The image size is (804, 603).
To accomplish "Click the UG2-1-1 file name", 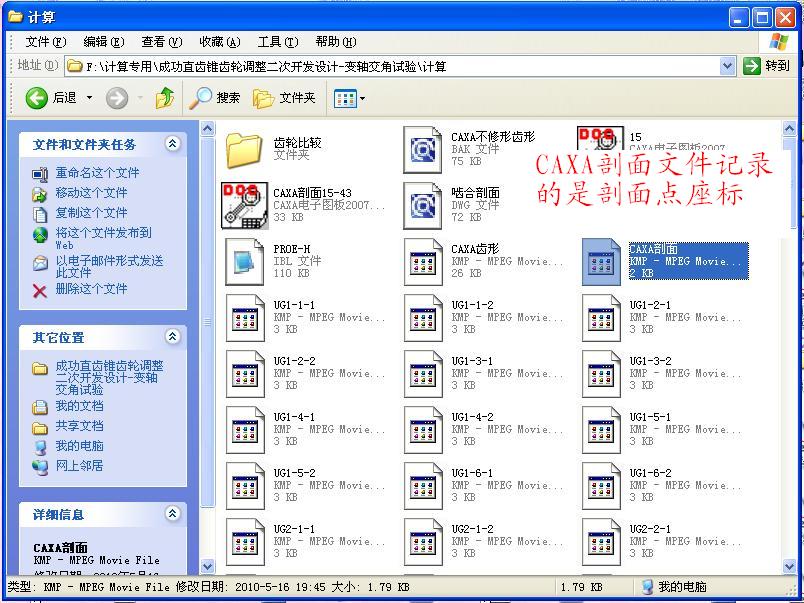I will pos(294,529).
